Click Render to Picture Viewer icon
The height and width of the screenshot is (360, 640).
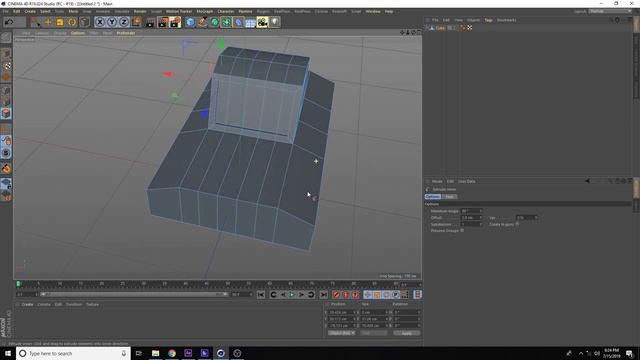pos(163,22)
